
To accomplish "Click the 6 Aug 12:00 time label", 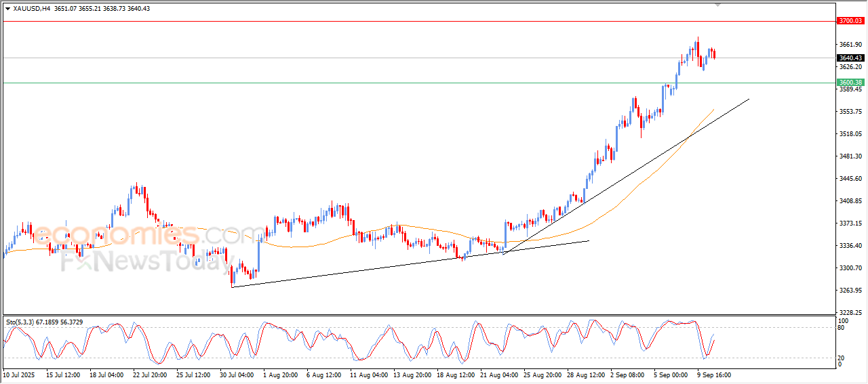I will (x=323, y=374).
